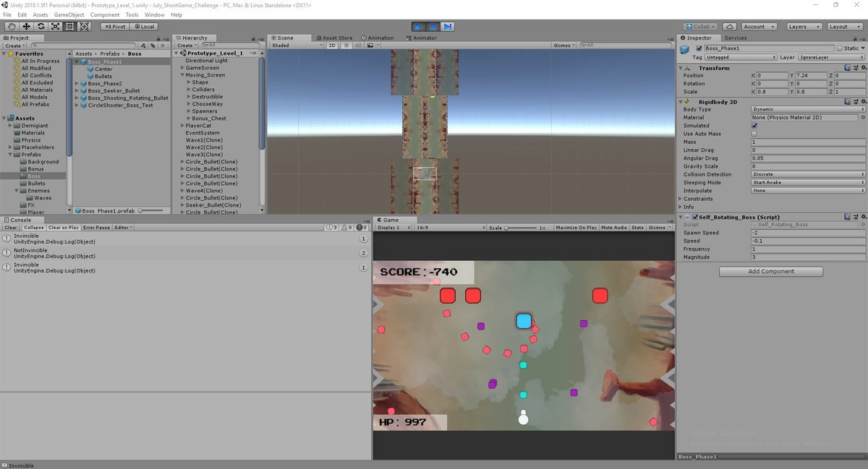The height and width of the screenshot is (469, 868).
Task: Click the Step frame button
Action: (x=448, y=27)
